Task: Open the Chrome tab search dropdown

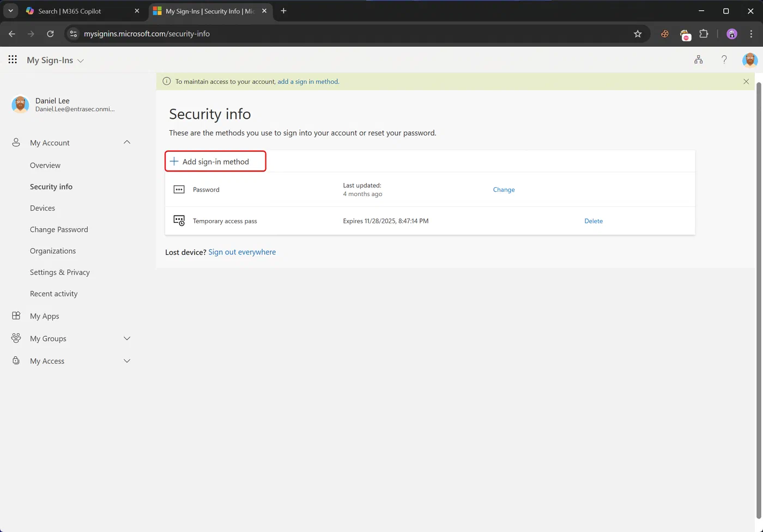Action: 10,11
